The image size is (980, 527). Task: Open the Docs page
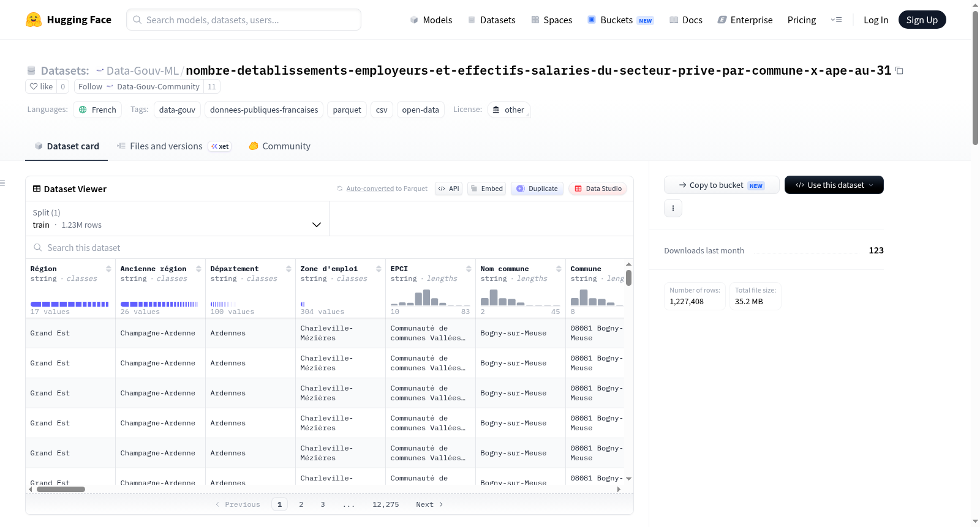point(685,20)
